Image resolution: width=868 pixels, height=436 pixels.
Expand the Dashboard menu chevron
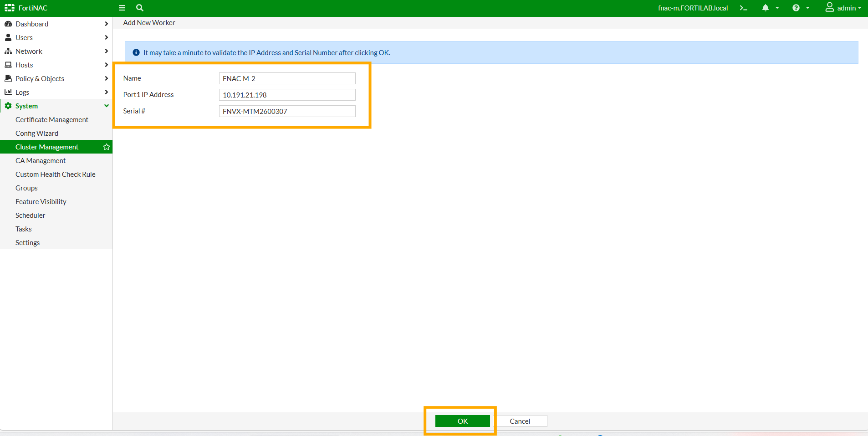(106, 24)
